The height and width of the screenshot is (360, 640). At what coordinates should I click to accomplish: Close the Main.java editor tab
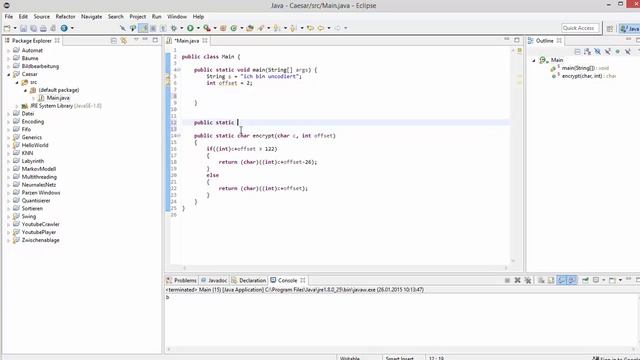click(x=205, y=40)
